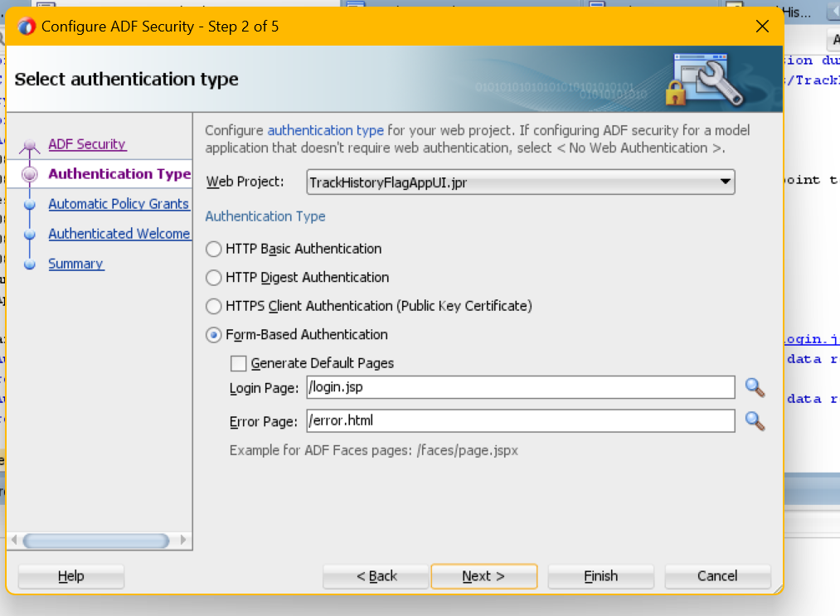The width and height of the screenshot is (840, 616).
Task: Open Authentication Type step in sidebar
Action: [x=119, y=173]
